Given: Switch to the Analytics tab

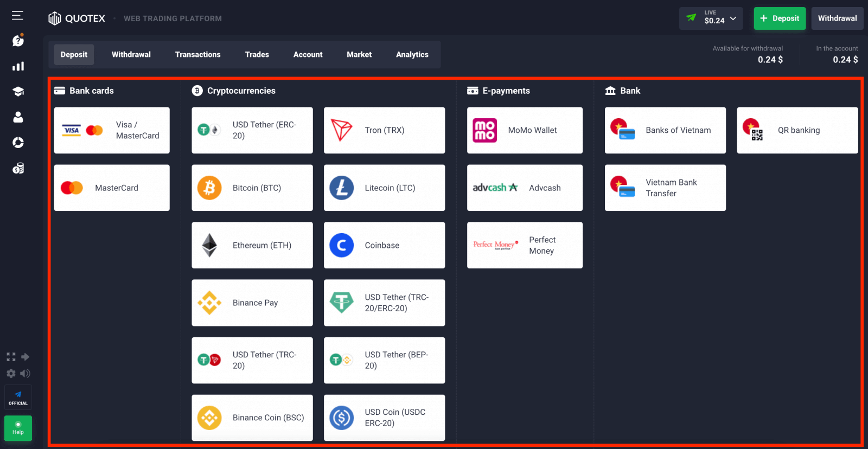Looking at the screenshot, I should coord(412,55).
